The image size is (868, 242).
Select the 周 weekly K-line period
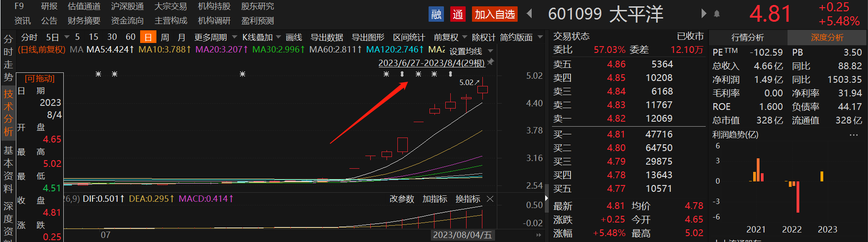click(x=165, y=37)
